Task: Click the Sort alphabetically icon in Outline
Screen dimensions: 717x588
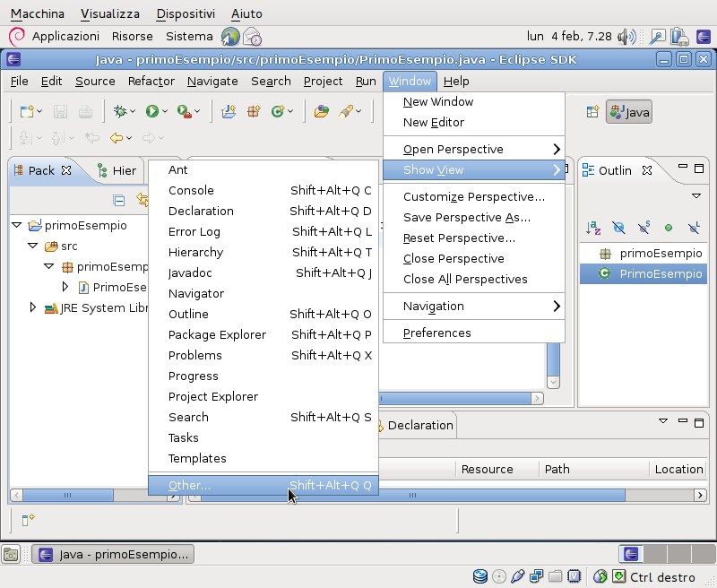Action: (593, 228)
